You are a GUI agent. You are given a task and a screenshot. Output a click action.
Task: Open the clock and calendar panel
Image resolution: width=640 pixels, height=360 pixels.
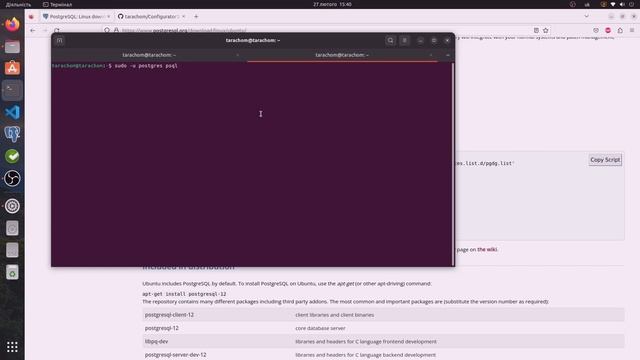[x=332, y=4]
